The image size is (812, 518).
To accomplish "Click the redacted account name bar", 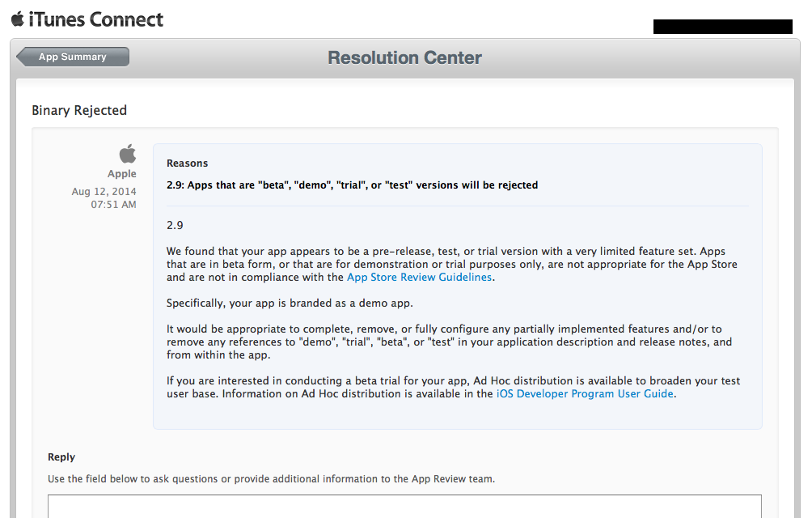I will (723, 27).
